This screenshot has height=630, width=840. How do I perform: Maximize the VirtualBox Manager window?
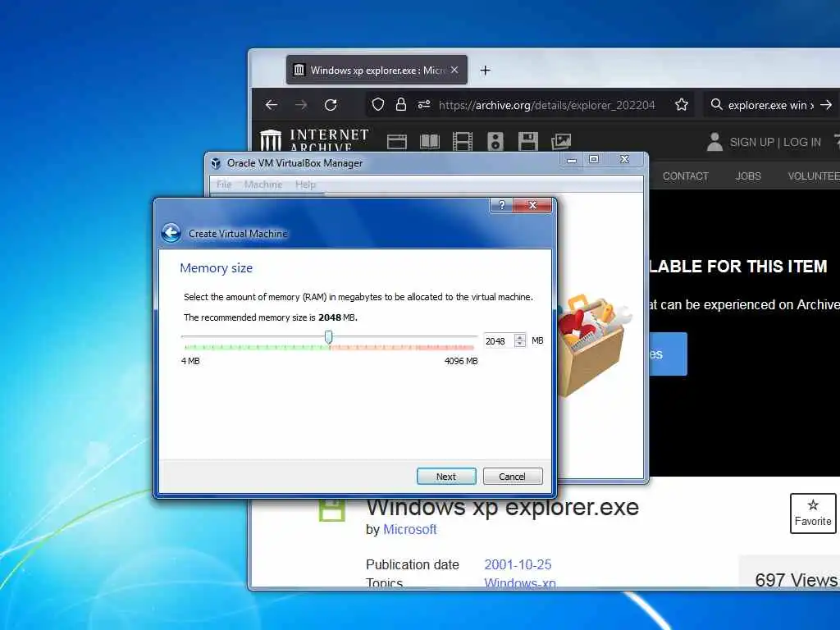(x=594, y=160)
